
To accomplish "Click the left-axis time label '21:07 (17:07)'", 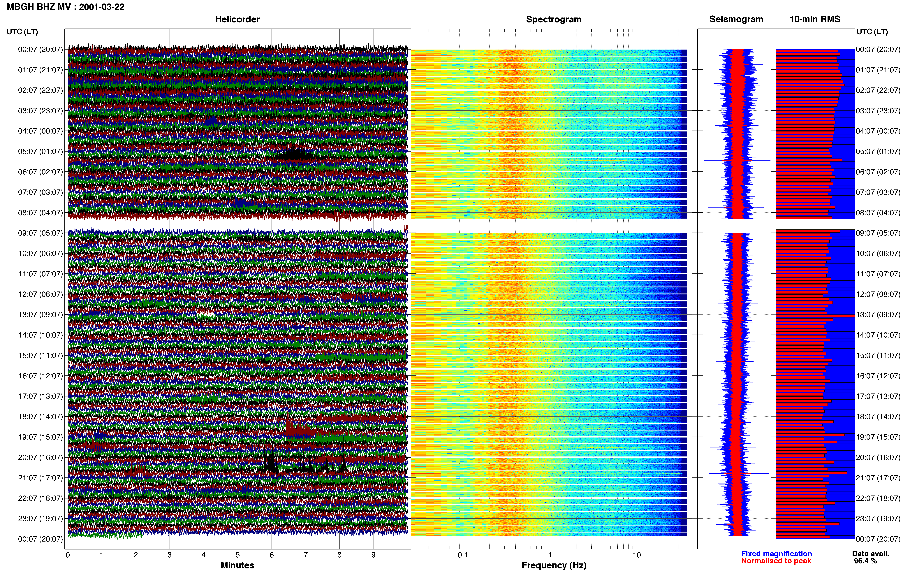I will point(41,478).
